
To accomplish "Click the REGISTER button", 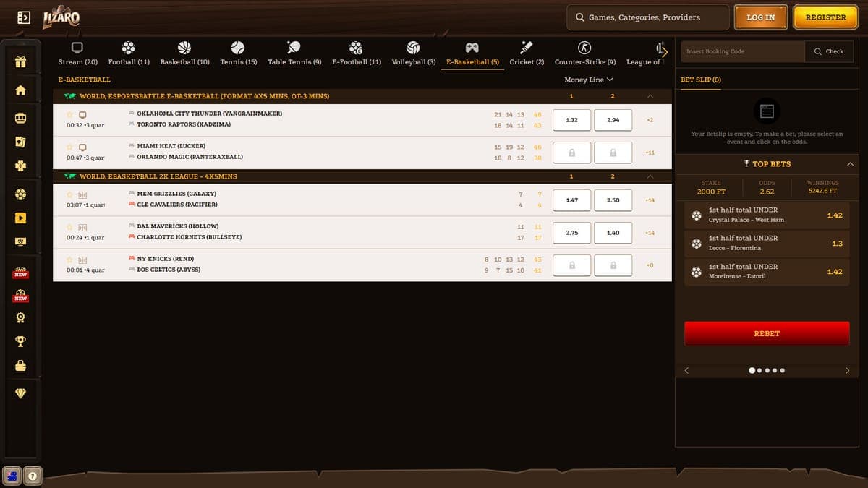I will click(x=825, y=17).
